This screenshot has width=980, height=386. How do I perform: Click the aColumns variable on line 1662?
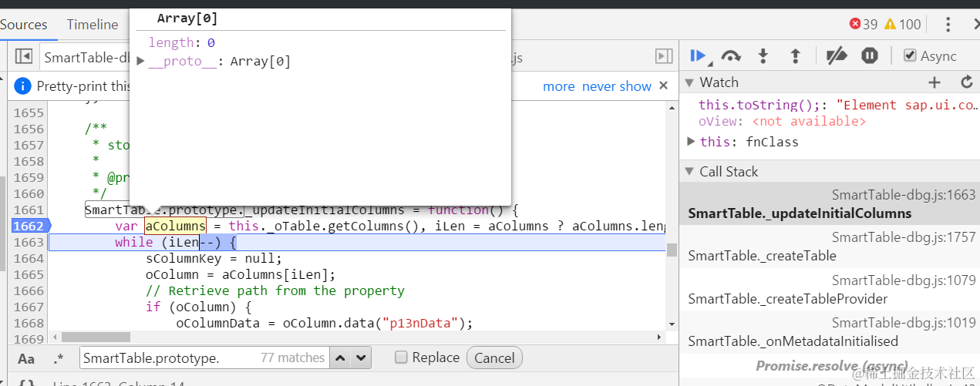[175, 226]
